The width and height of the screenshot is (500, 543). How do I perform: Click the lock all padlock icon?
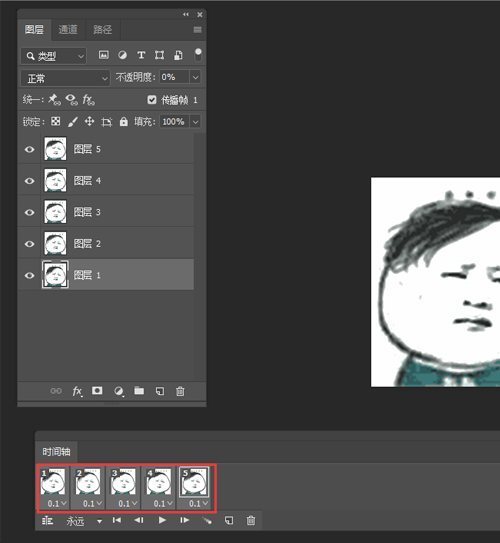coord(124,122)
